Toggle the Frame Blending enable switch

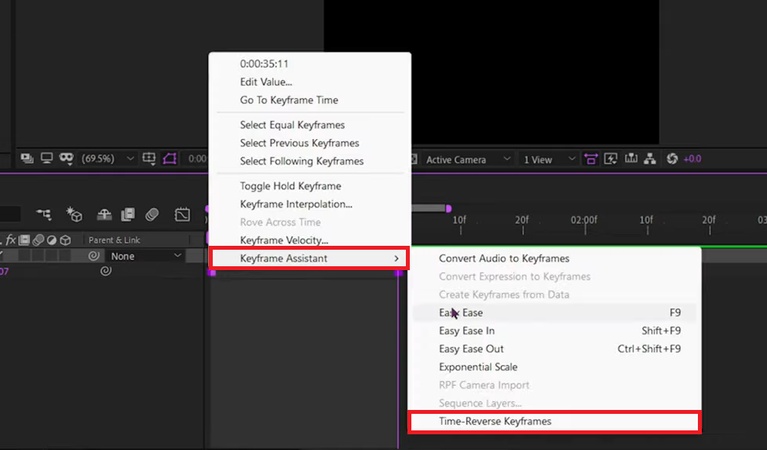coord(128,214)
